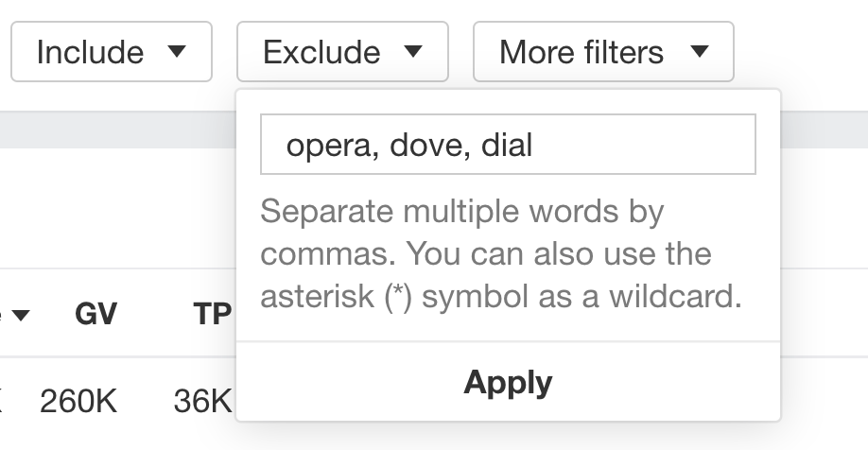Screen dimensions: 868x450
Task: Click the asterisk (*) symbol in helper text
Action: click(x=398, y=297)
